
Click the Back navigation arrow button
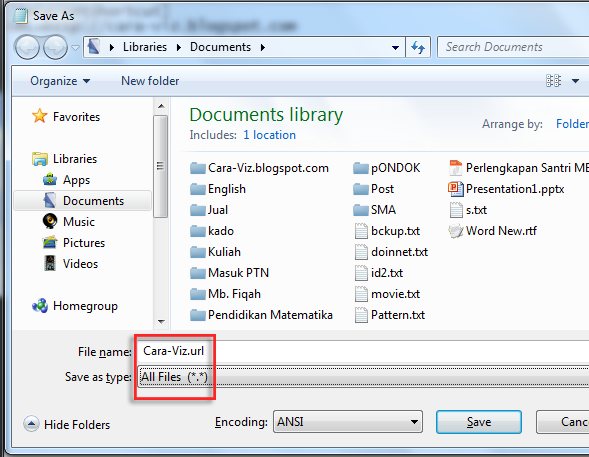pyautogui.click(x=27, y=47)
